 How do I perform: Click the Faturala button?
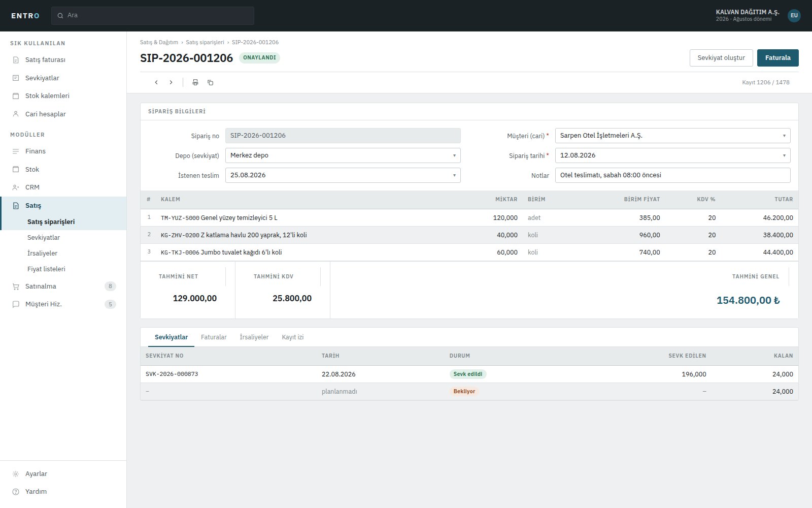[778, 58]
